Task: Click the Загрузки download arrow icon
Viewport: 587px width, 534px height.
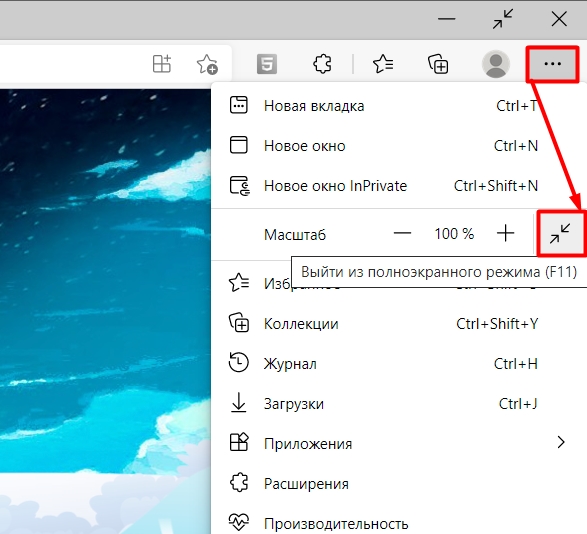Action: coord(238,403)
